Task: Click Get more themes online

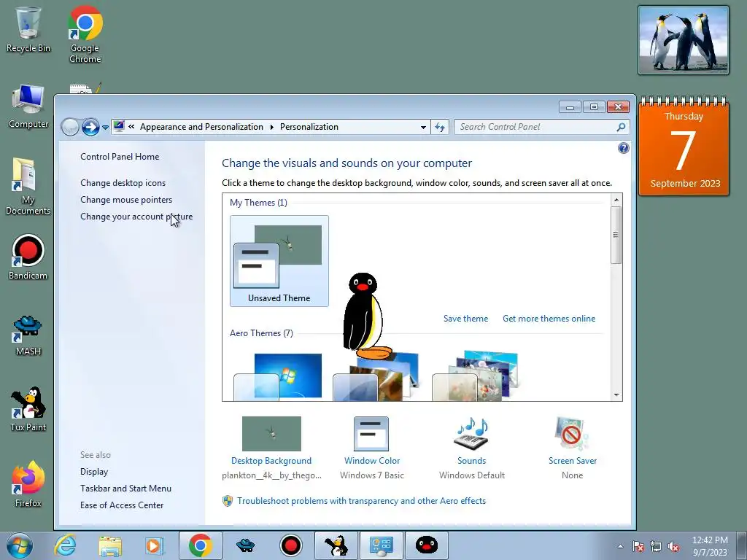Action: [x=549, y=319]
